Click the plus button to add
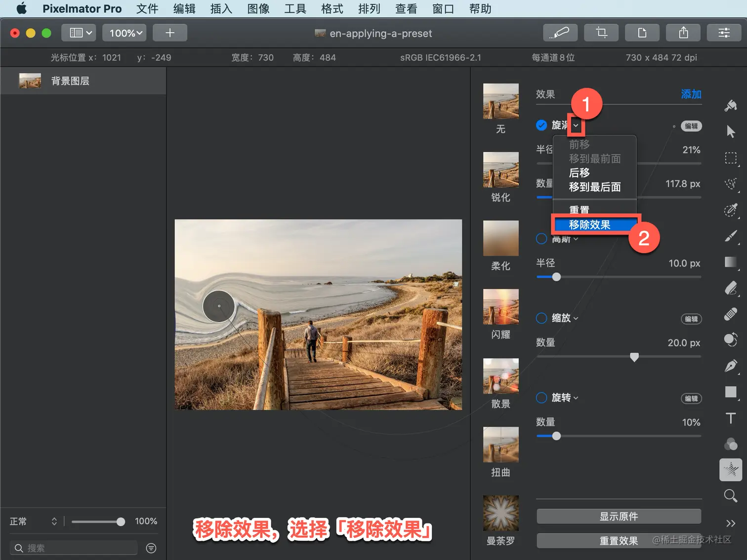This screenshot has width=747, height=560. click(170, 33)
